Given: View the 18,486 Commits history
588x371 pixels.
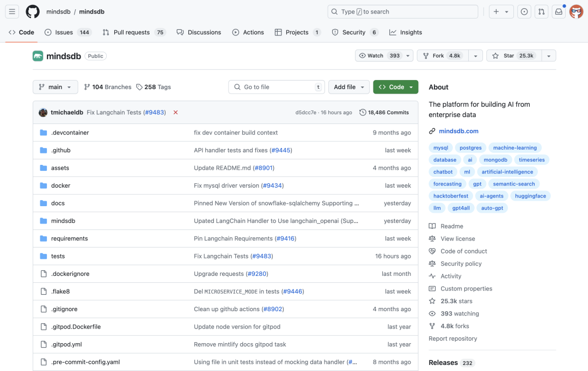Looking at the screenshot, I should pyautogui.click(x=384, y=113).
